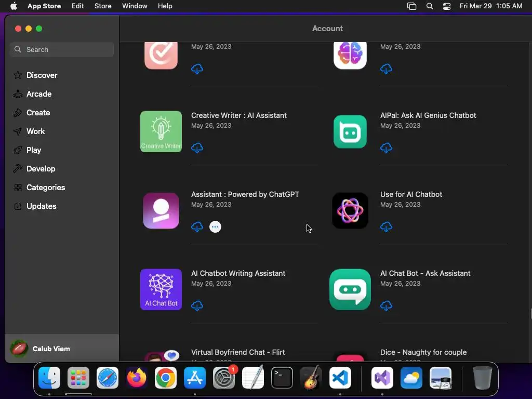Open Assistant : Powered by ChatGPT title
Screen dimensions: 532x399
point(245,194)
